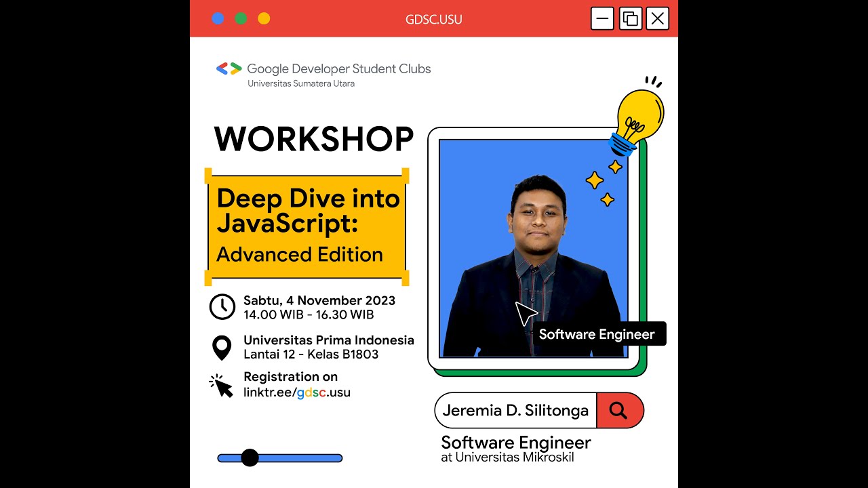Click the clock icon beside the date

(222, 307)
